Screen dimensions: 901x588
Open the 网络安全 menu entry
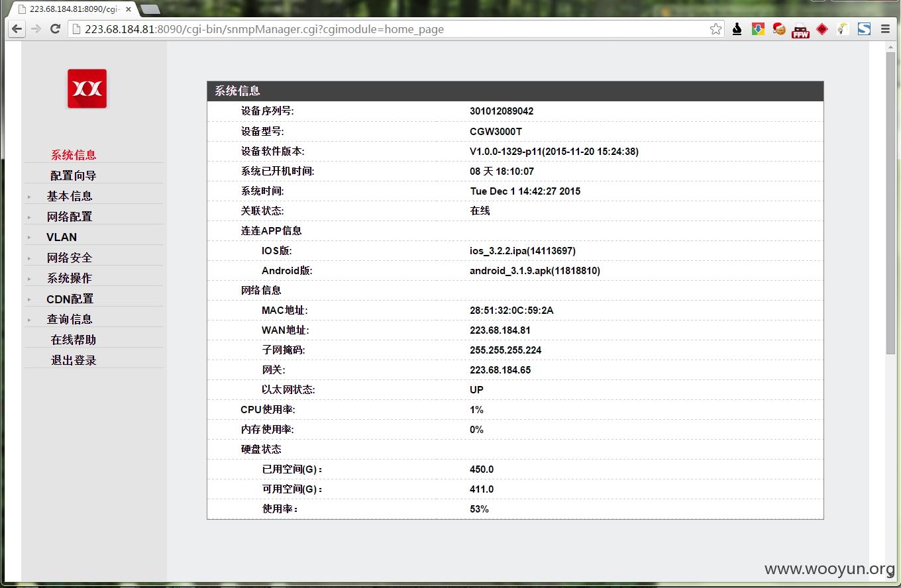(x=70, y=258)
